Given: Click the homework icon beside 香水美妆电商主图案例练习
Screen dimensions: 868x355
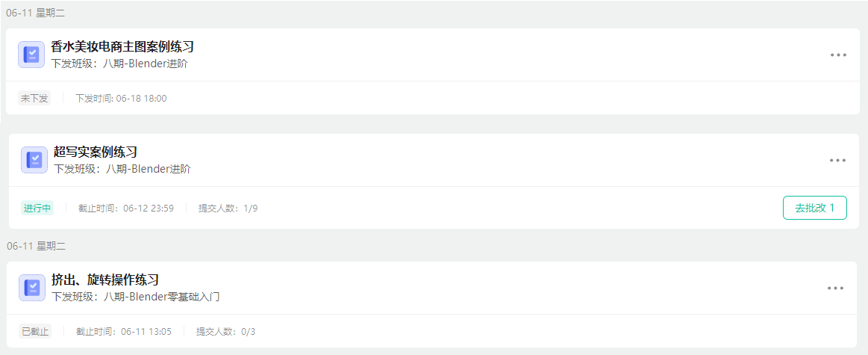Looking at the screenshot, I should click(x=31, y=55).
